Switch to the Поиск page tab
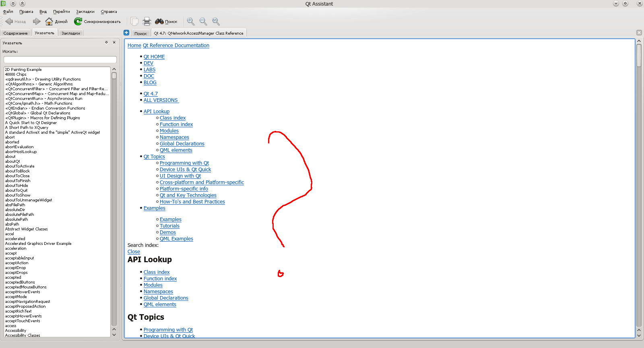Viewport: 644px width, 348px height. click(140, 33)
